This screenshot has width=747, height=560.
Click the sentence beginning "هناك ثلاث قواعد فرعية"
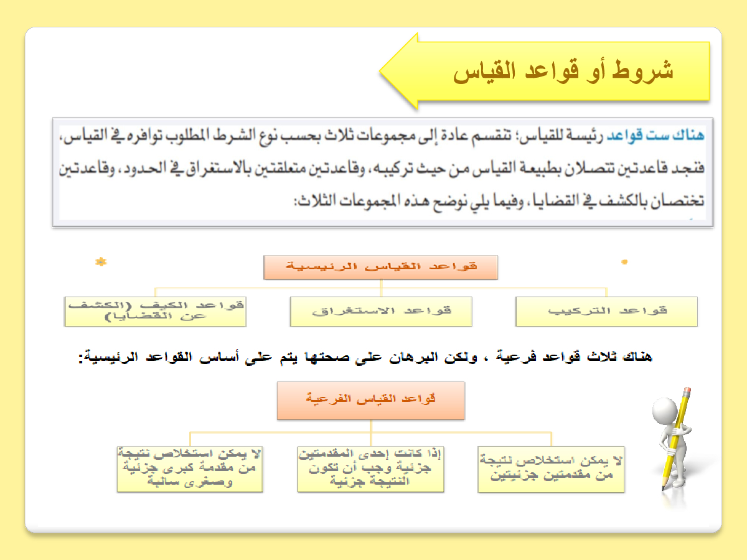point(366,358)
